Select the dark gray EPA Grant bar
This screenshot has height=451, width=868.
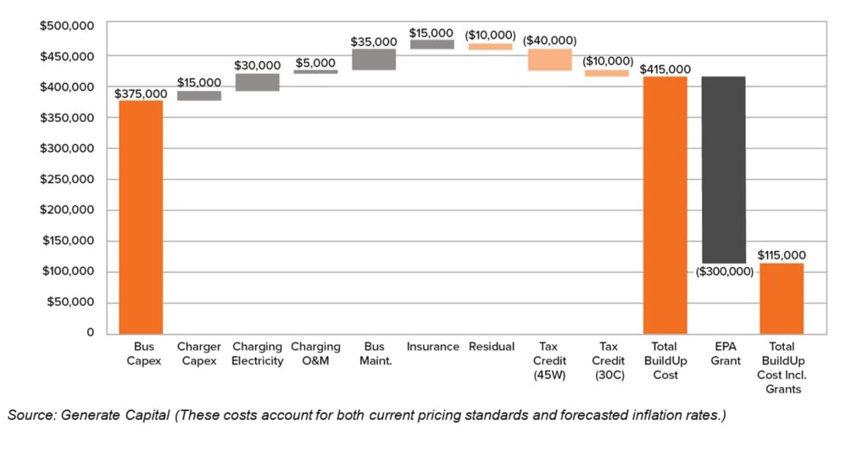click(x=723, y=170)
